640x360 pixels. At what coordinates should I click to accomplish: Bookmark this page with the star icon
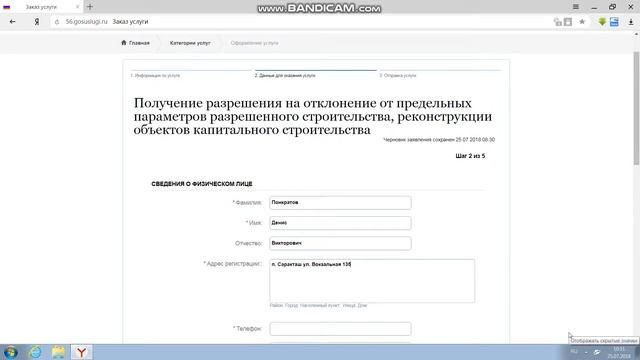[582, 22]
